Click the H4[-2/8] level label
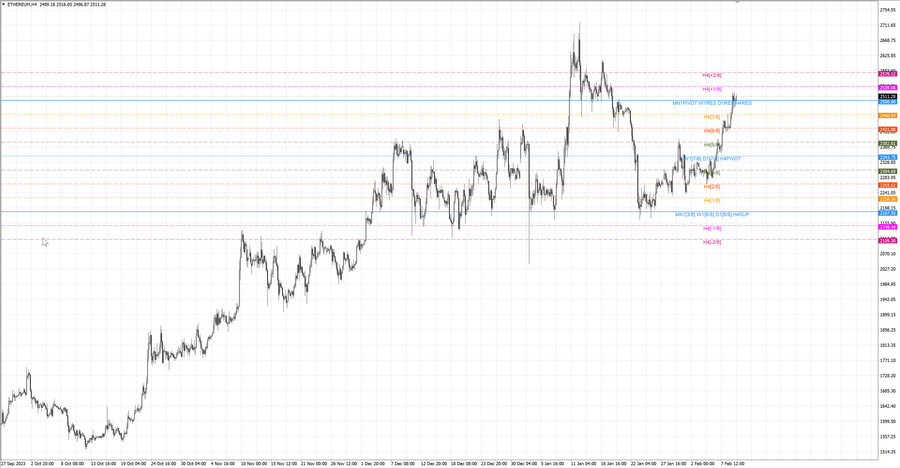 click(712, 243)
